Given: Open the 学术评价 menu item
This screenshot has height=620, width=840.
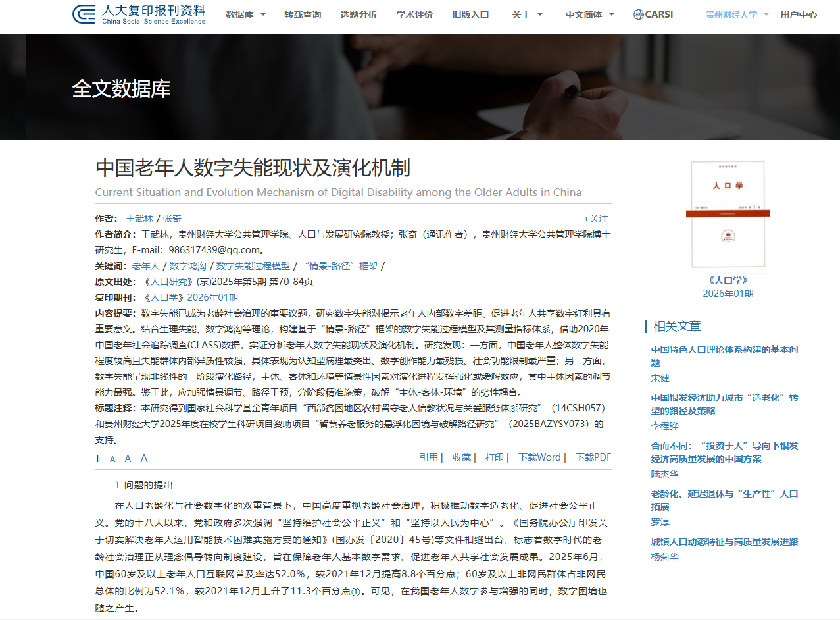Looking at the screenshot, I should pos(414,14).
